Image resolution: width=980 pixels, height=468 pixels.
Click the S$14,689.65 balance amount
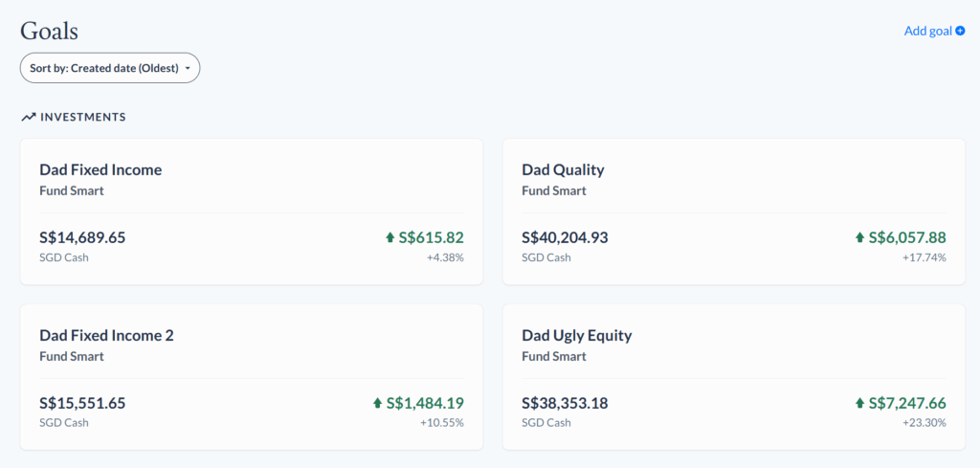[82, 237]
